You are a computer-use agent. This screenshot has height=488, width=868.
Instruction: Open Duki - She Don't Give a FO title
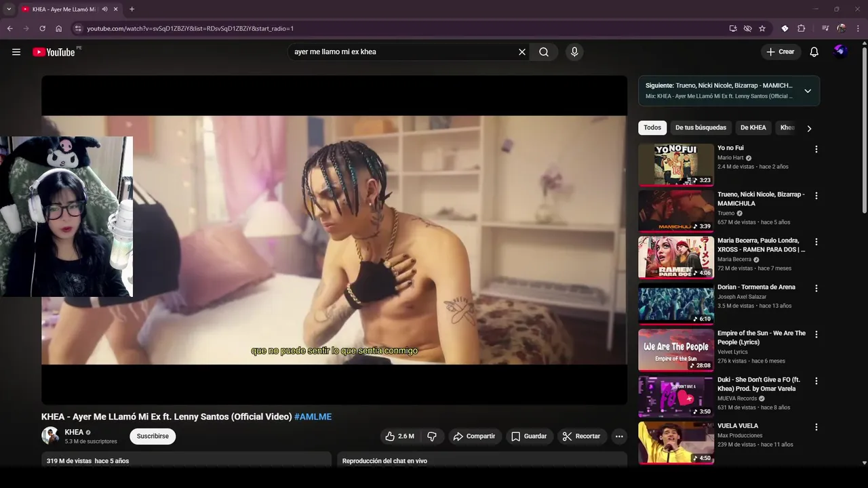[x=759, y=384]
